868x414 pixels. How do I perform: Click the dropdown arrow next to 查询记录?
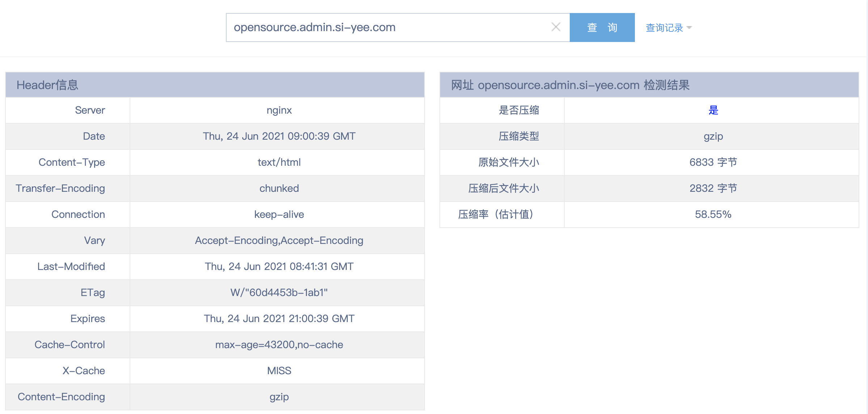pos(689,28)
